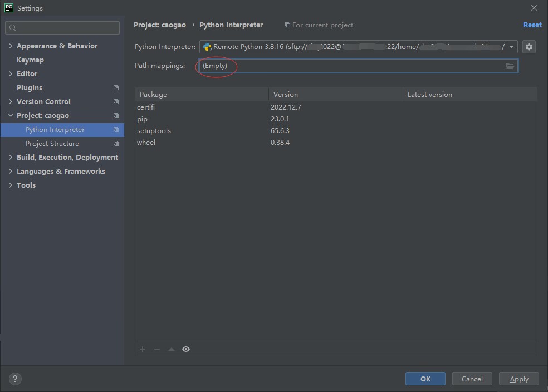Screen dimensions: 548x392
Task: Click copy icon beside Project: caogao row
Action: tap(116, 116)
